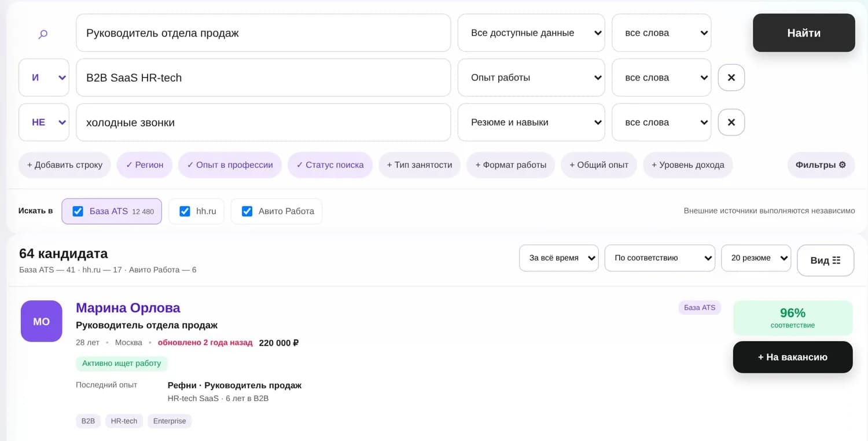This screenshot has width=868, height=441.
Task: Click the B2B skill tag
Action: (88, 421)
